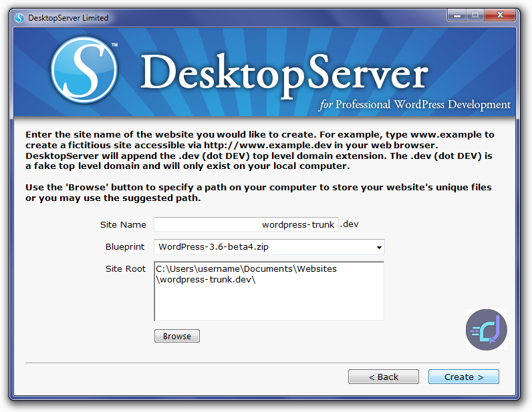Click the 'DesktopServer Limited' title text

pyautogui.click(x=68, y=18)
